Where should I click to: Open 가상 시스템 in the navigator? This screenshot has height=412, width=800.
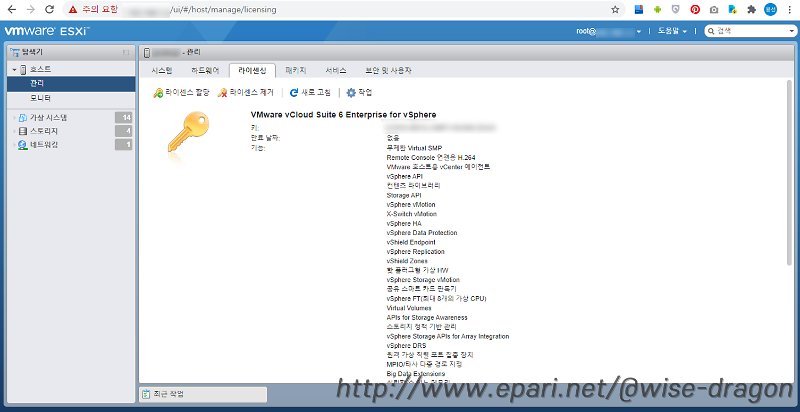[x=49, y=118]
